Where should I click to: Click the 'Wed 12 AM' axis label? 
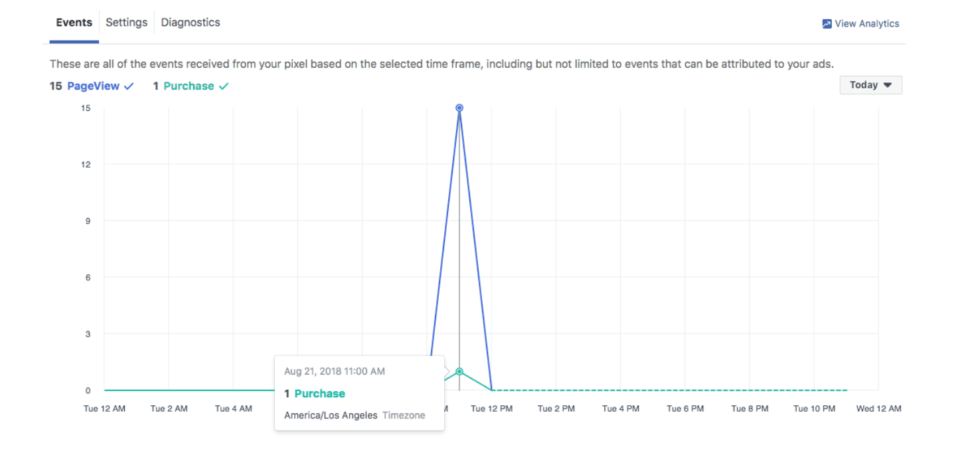pos(878,408)
